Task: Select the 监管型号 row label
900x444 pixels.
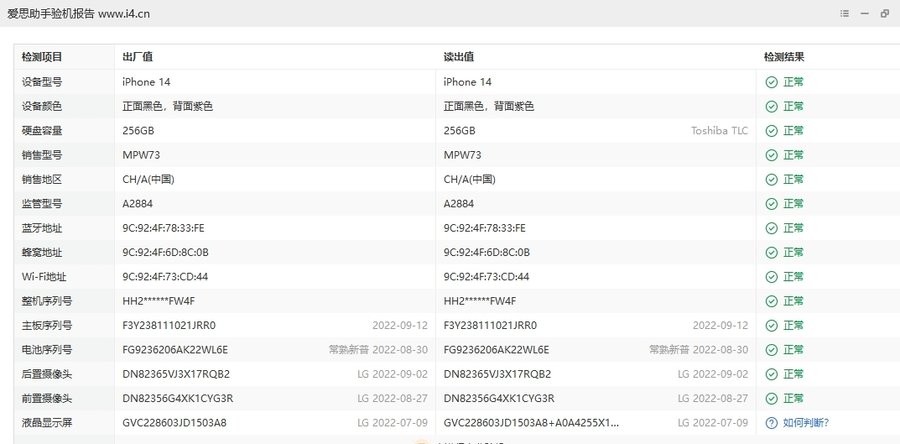Action: (x=42, y=204)
